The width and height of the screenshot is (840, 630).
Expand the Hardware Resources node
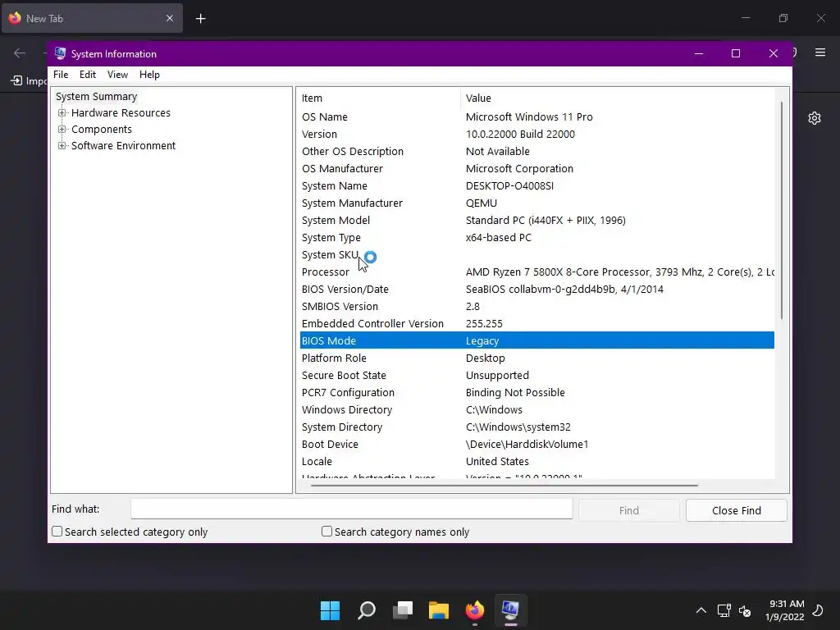62,113
